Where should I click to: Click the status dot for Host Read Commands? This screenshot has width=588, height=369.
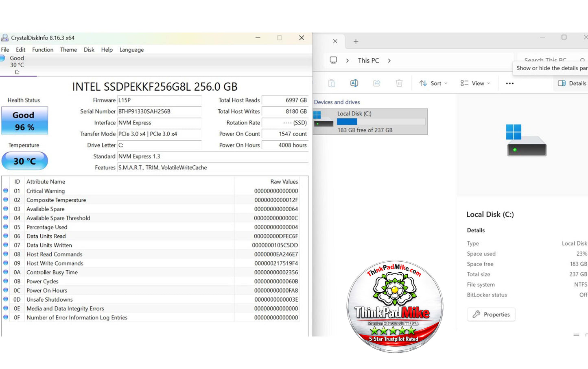(x=6, y=254)
